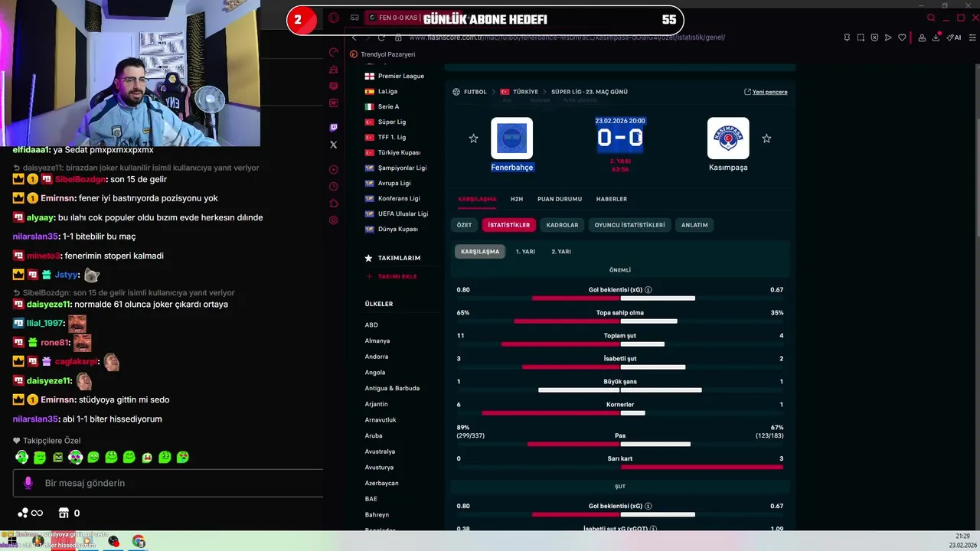The image size is (980, 551).
Task: Click the send/flow arrow icon in address bar
Action: click(888, 37)
